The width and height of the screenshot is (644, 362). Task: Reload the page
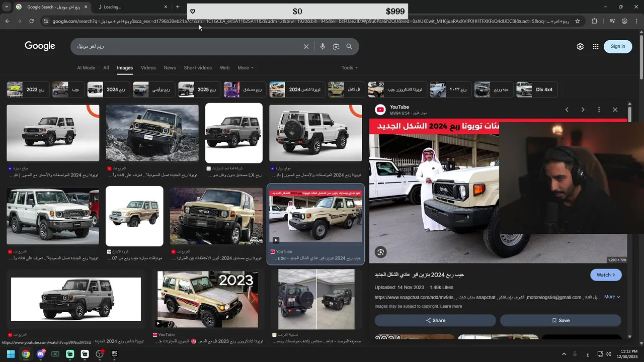coord(31,21)
